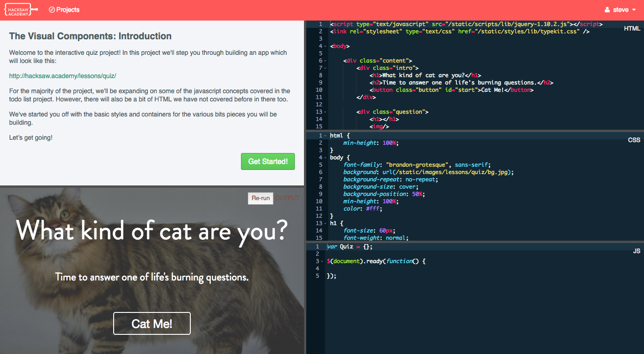Click the compass icon beside Projects
The height and width of the screenshot is (354, 644).
(x=52, y=10)
